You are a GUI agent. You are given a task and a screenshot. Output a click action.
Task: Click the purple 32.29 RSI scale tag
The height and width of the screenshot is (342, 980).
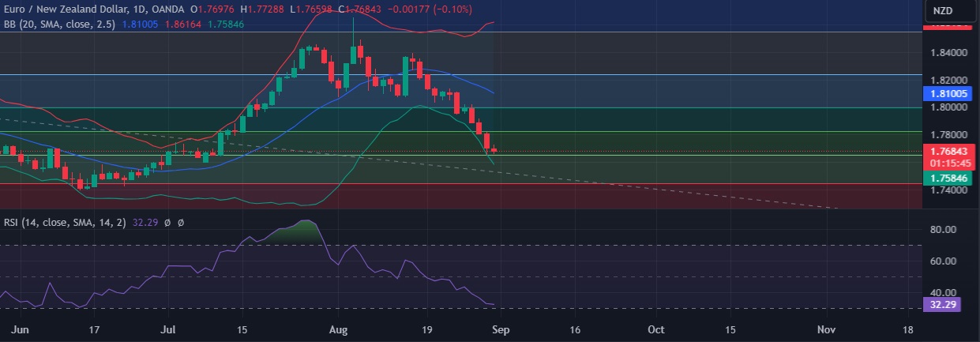point(942,305)
